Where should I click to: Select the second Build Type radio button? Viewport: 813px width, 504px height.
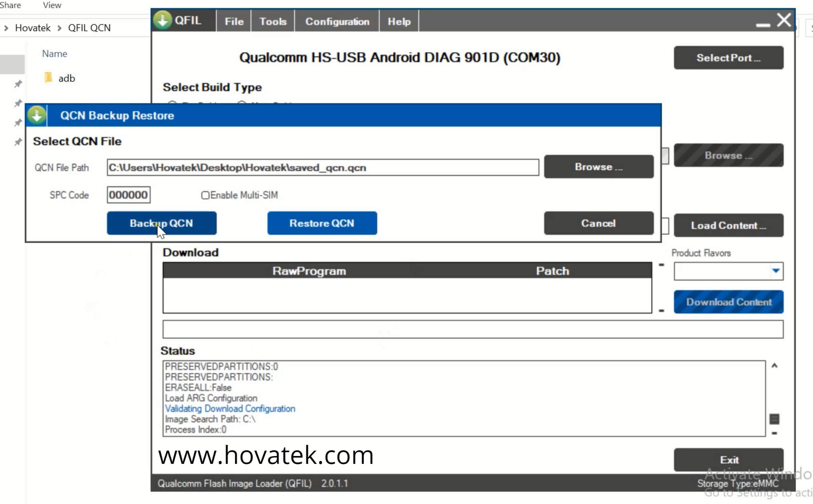point(241,104)
